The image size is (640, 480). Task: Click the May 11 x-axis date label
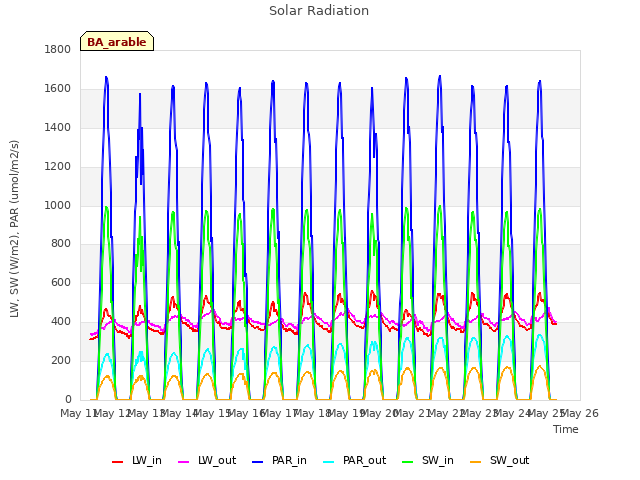[x=78, y=413]
